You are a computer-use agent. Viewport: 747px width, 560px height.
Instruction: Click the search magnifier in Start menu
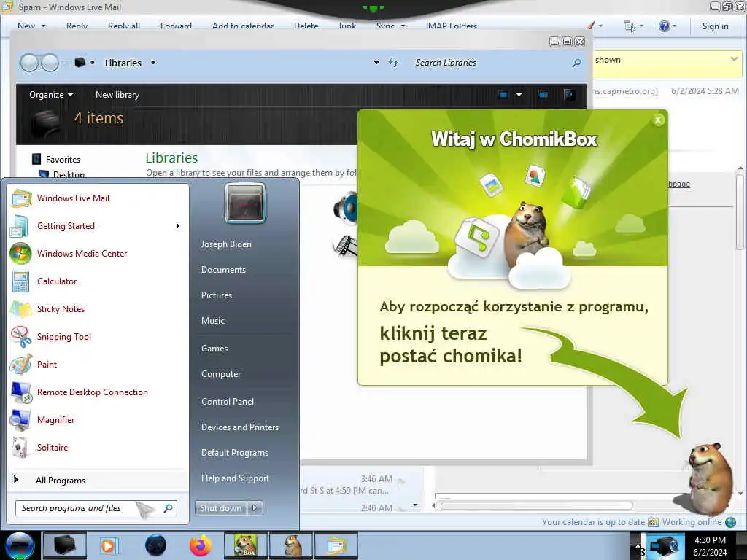coord(169,508)
